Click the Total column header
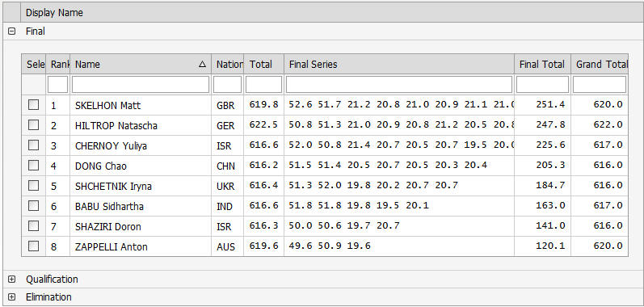644x307 pixels. [263, 64]
